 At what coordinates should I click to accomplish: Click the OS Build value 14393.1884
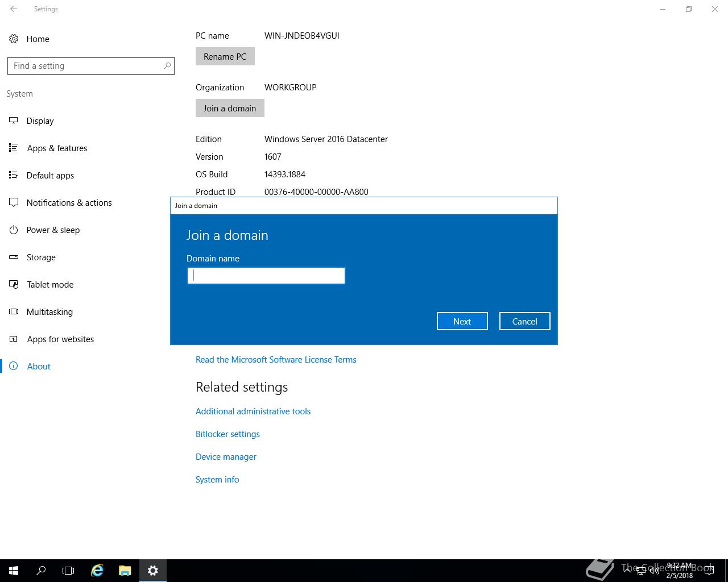pyautogui.click(x=285, y=174)
